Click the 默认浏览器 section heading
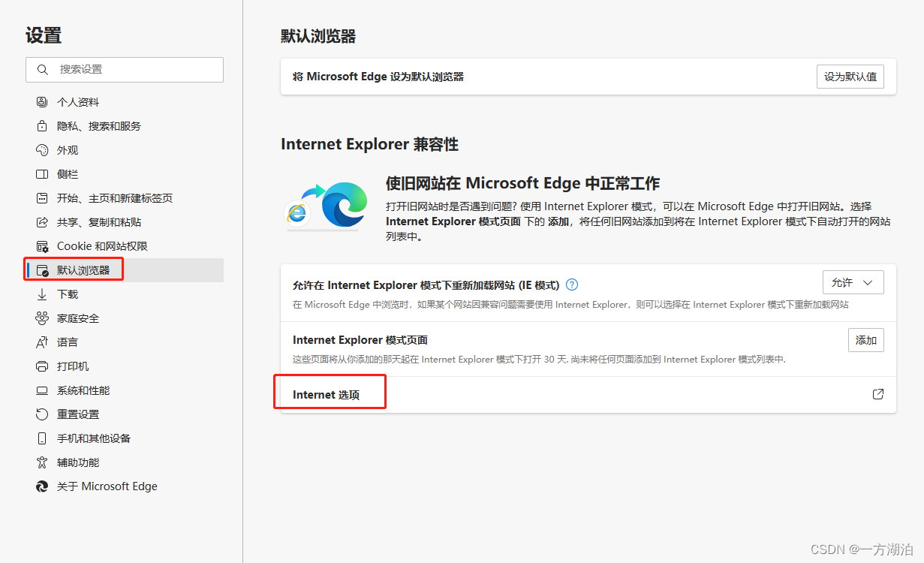The width and height of the screenshot is (924, 563). click(x=318, y=36)
